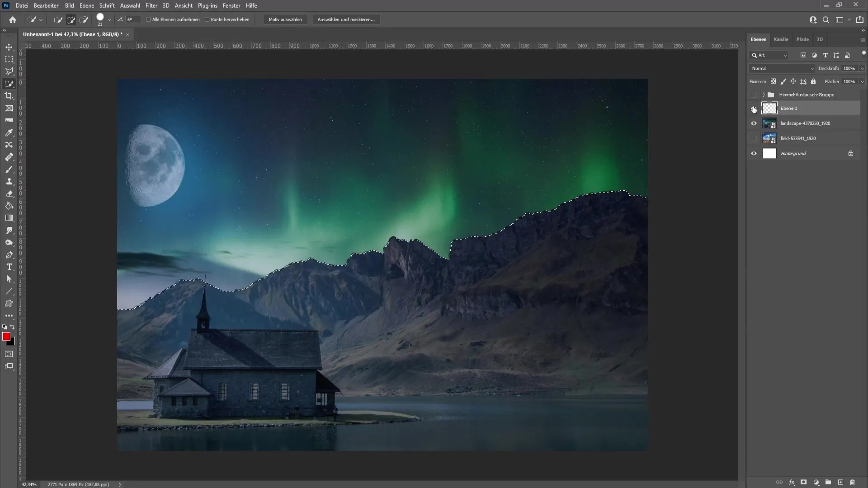Open blending mode dropdown Normal
The image size is (868, 488).
coord(783,67)
